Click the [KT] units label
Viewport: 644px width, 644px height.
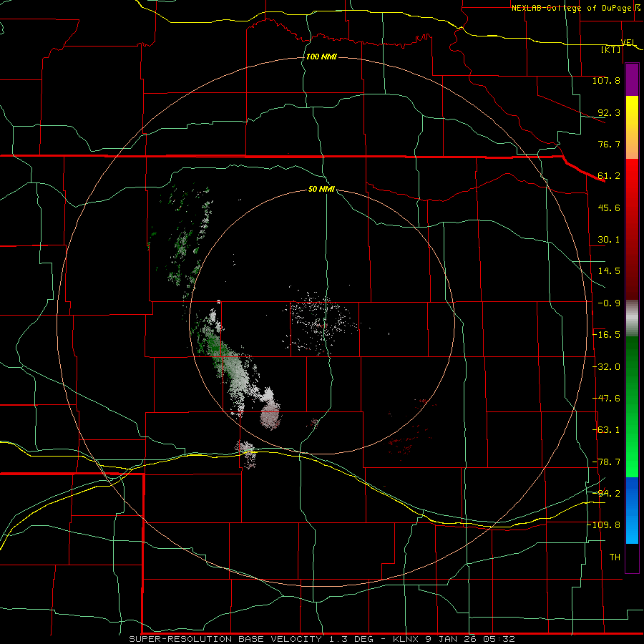pyautogui.click(x=611, y=49)
